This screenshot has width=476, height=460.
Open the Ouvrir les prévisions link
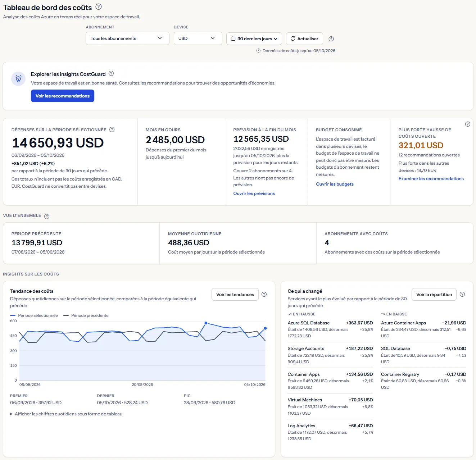[x=254, y=193]
